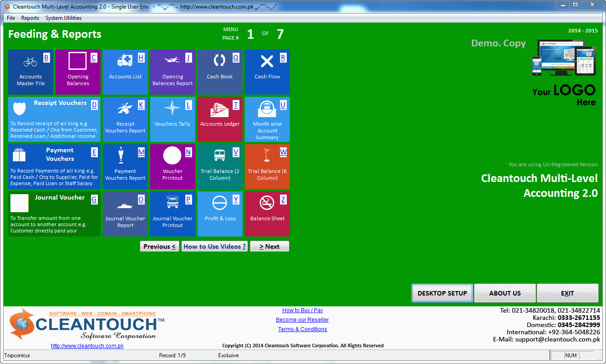Open the Terms & Conditions link
Image resolution: width=606 pixels, height=364 pixels.
click(x=303, y=329)
